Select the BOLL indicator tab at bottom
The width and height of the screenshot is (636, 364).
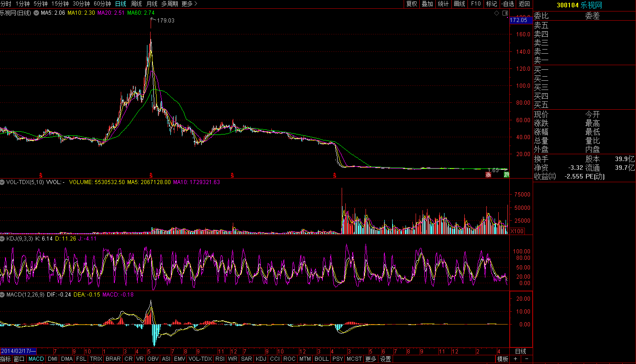(x=321, y=359)
